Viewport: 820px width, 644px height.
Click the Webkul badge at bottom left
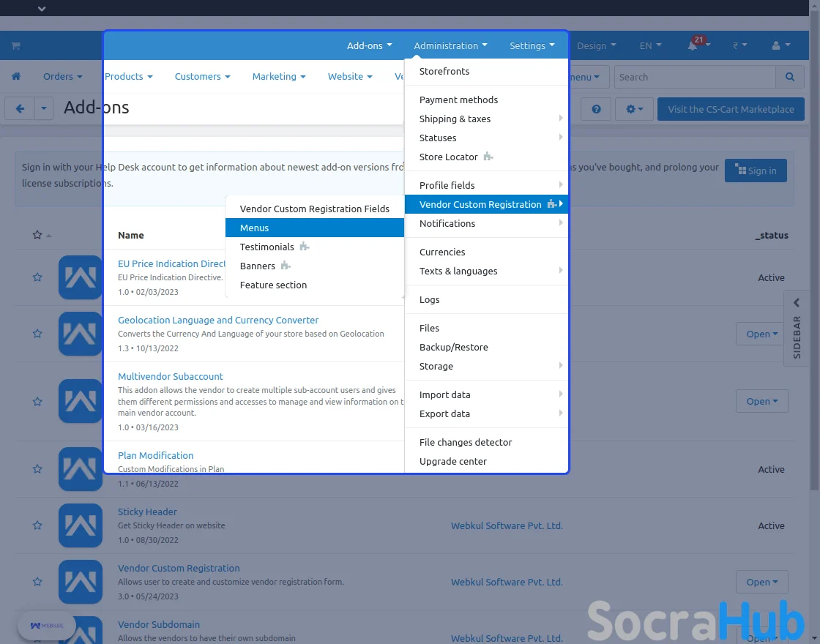pyautogui.click(x=47, y=625)
